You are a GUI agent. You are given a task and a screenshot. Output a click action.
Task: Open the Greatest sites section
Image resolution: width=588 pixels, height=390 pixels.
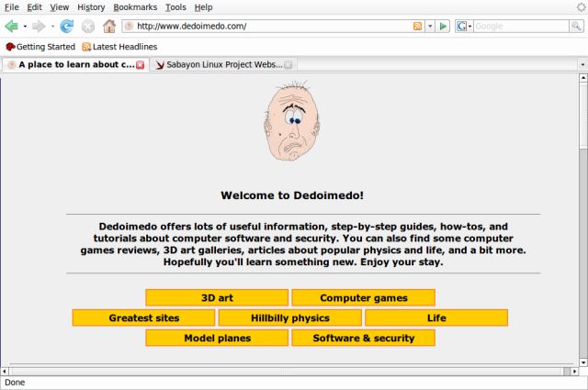(143, 318)
